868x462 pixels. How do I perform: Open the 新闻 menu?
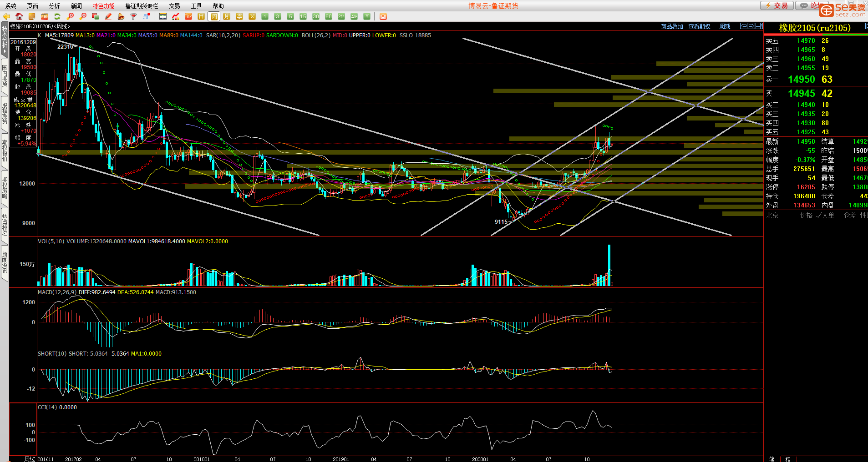pos(76,6)
